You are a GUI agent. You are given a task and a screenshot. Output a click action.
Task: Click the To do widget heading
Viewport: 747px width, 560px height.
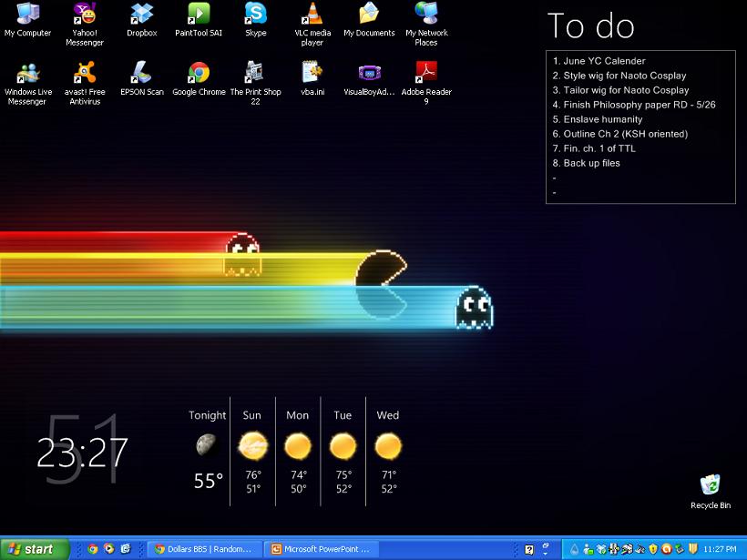click(590, 25)
